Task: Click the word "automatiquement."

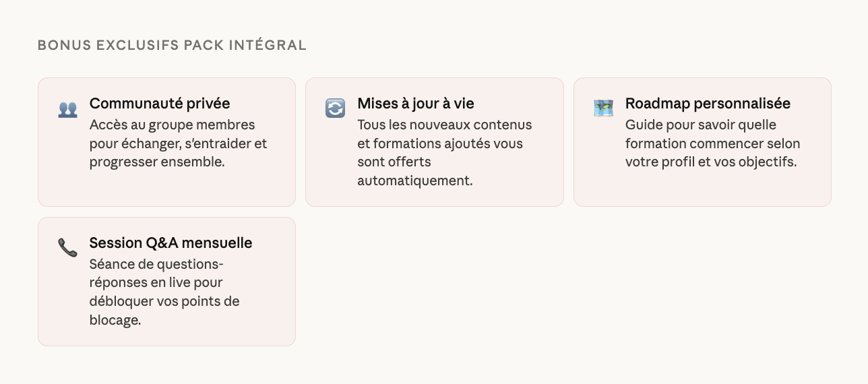Action: point(415,181)
